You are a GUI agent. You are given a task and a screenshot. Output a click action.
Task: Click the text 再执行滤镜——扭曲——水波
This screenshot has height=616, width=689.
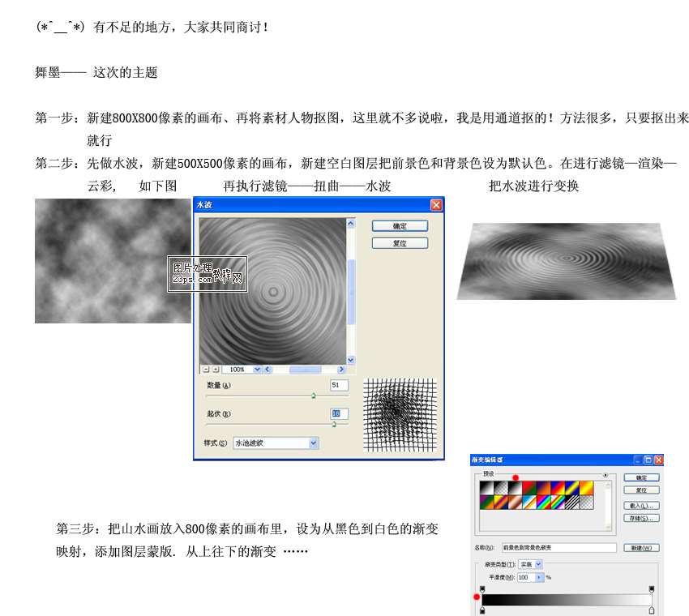coord(307,186)
